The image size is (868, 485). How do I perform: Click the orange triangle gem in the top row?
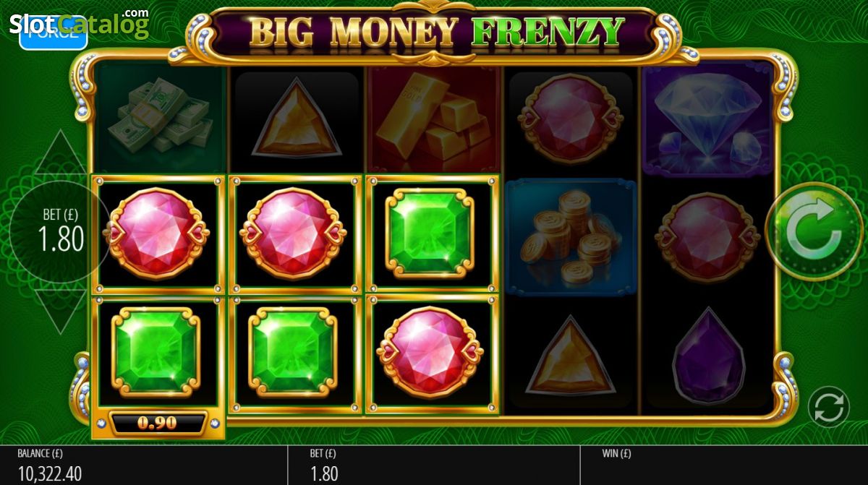pyautogui.click(x=297, y=119)
